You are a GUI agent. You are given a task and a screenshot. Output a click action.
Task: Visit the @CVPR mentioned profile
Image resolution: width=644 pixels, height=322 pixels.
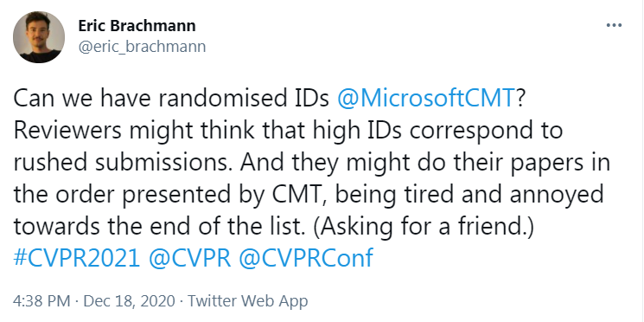click(189, 258)
